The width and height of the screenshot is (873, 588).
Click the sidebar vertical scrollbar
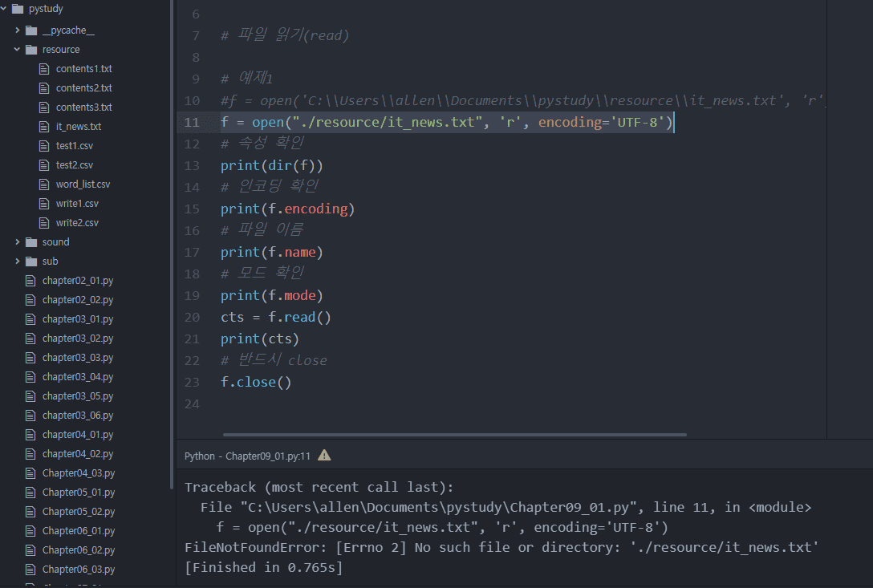click(x=172, y=245)
